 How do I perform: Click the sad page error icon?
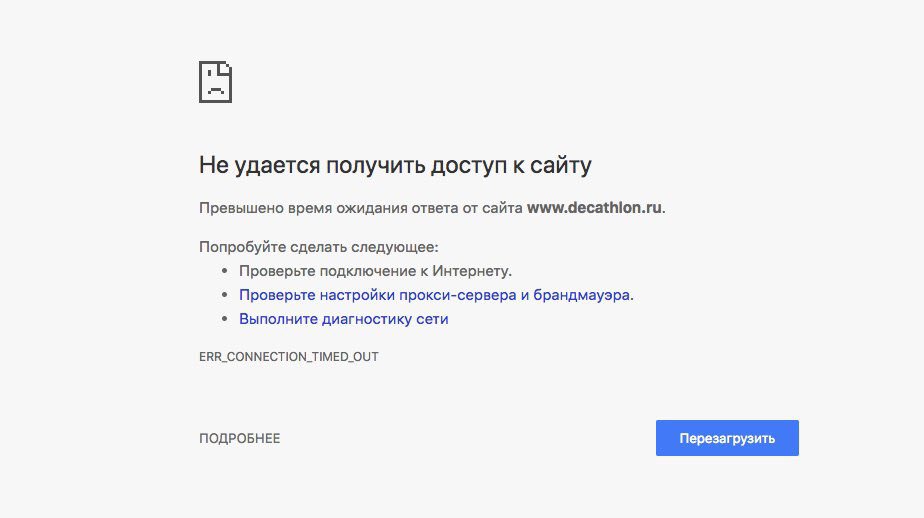pos(216,82)
